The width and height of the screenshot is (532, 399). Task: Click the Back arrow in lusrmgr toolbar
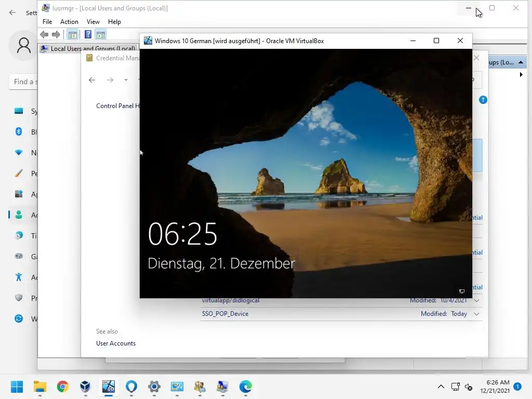click(x=44, y=34)
